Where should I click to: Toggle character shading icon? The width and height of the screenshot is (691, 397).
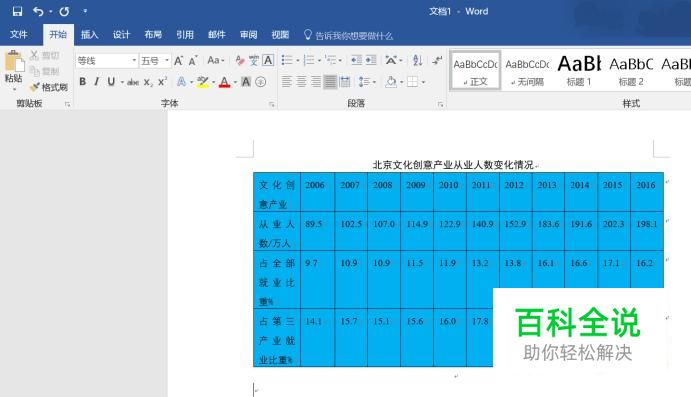coord(246,82)
